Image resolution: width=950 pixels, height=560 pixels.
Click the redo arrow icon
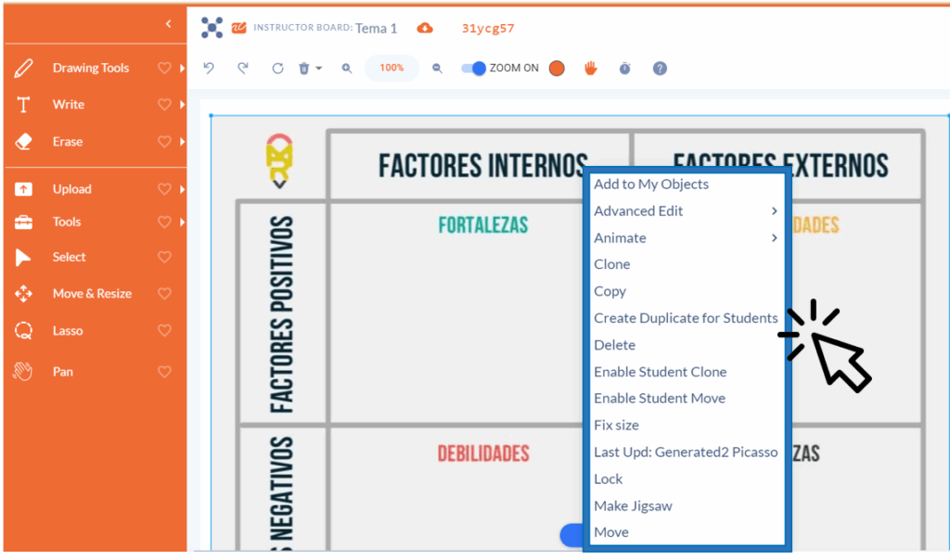click(x=243, y=68)
